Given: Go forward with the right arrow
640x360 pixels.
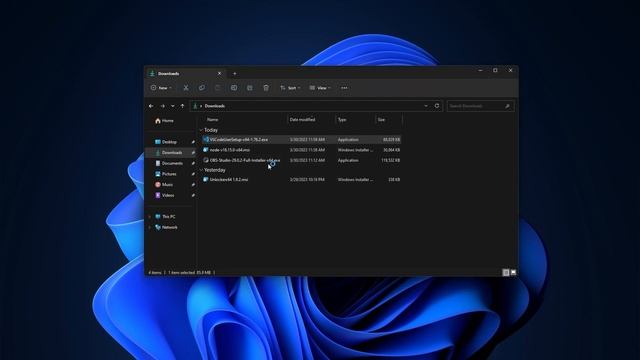Looking at the screenshot, I should (162, 106).
